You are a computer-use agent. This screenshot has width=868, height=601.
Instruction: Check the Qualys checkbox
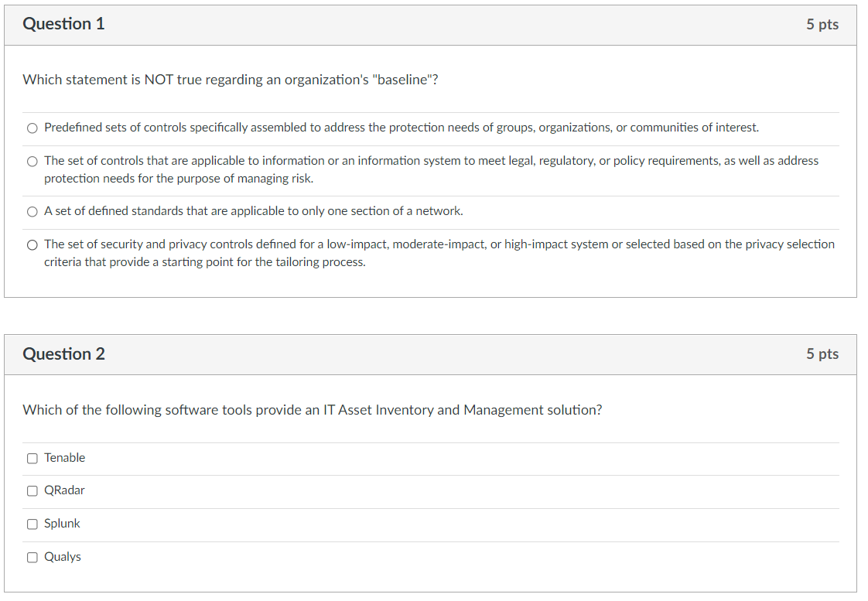coord(32,557)
